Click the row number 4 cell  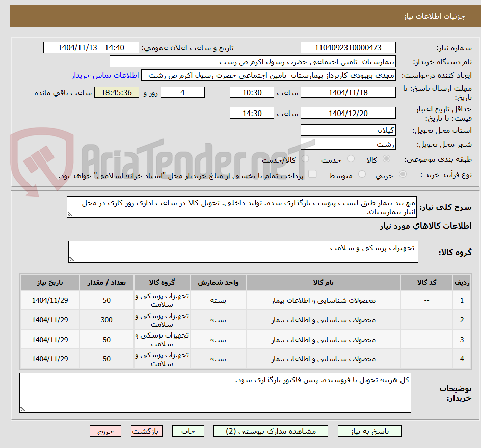pos(462,359)
